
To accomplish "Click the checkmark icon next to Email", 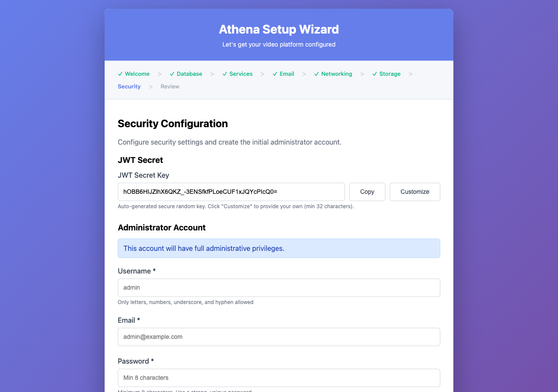I will 275,74.
